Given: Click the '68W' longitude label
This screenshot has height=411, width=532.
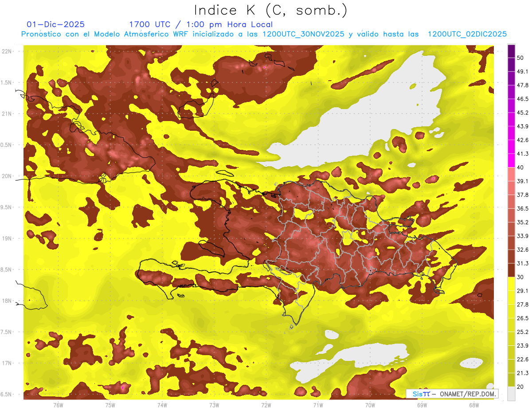Looking at the screenshot, I should [x=474, y=405].
